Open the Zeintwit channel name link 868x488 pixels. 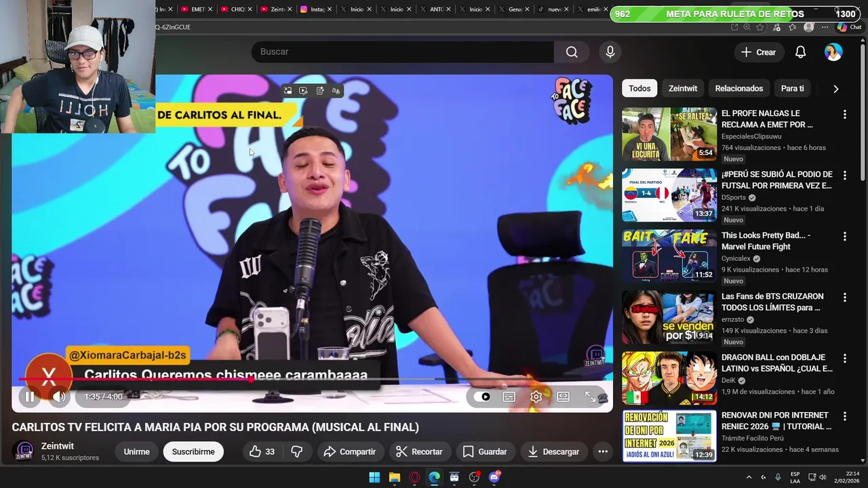point(58,446)
